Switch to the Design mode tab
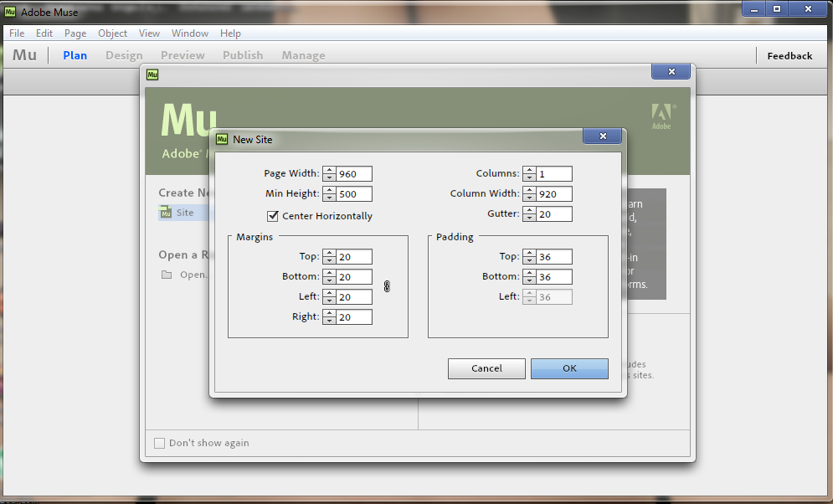Viewport: 833px width, 504px height. [x=124, y=55]
